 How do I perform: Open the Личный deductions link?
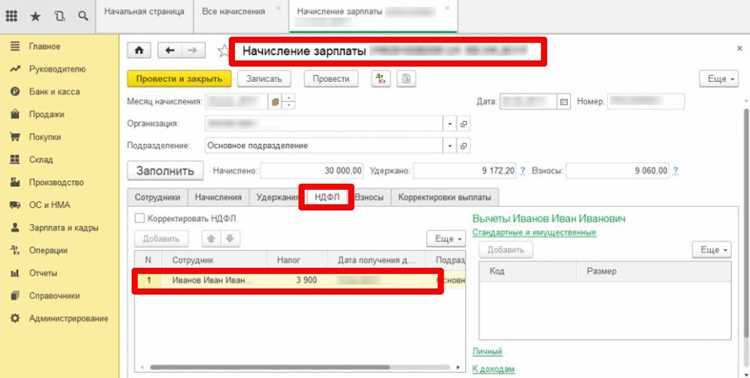pyautogui.click(x=487, y=352)
